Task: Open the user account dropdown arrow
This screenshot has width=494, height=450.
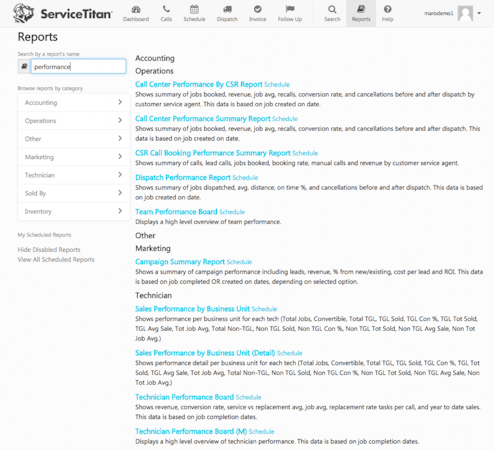Action: click(x=479, y=13)
